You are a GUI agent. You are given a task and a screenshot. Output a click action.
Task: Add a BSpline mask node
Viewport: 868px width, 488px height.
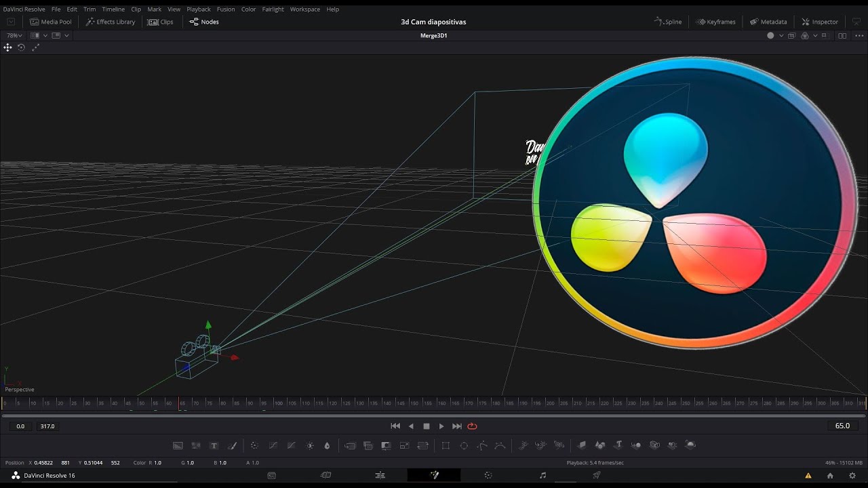tap(500, 445)
